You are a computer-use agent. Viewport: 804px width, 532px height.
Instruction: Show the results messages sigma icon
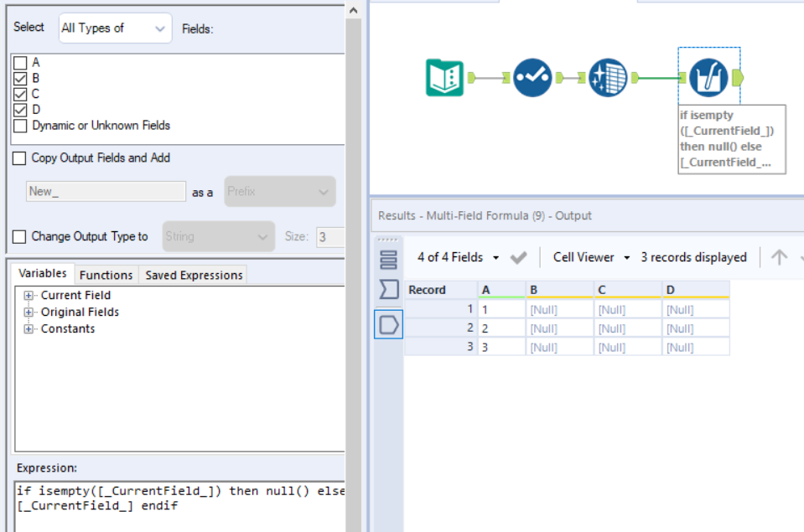click(x=388, y=290)
